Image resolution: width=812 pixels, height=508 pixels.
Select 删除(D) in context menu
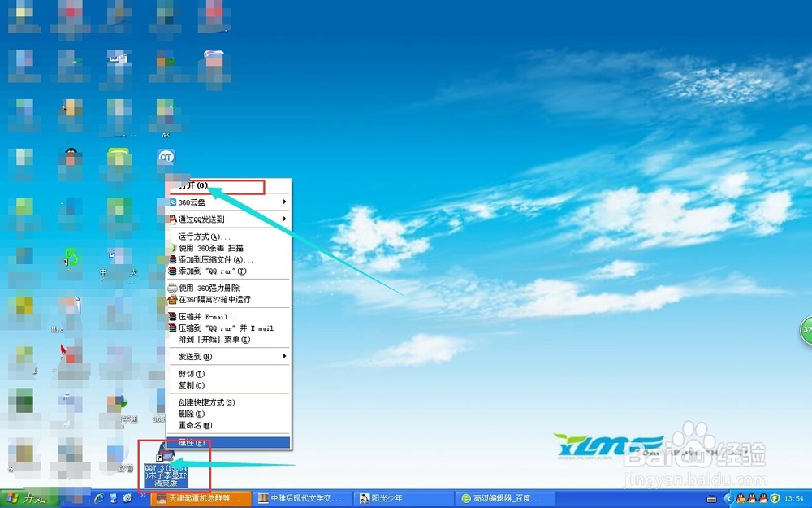pyautogui.click(x=228, y=413)
